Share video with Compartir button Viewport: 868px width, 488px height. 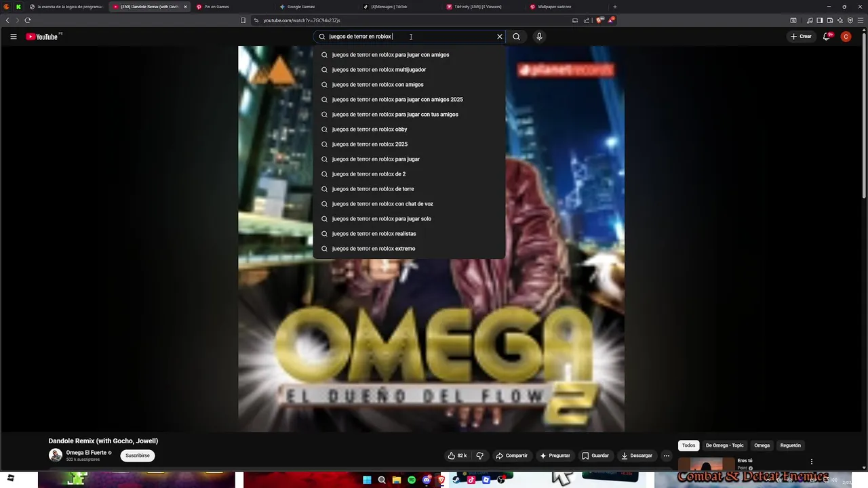tap(511, 455)
